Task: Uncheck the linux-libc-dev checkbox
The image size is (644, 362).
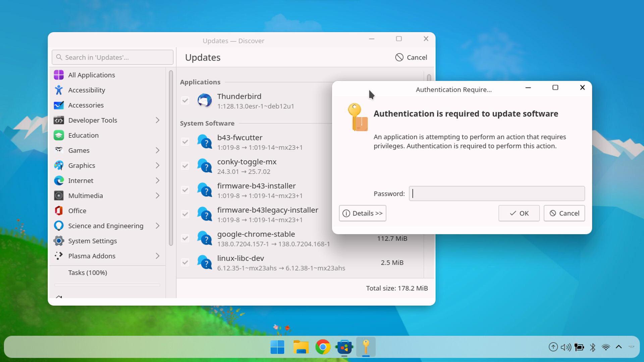Action: pos(185,262)
